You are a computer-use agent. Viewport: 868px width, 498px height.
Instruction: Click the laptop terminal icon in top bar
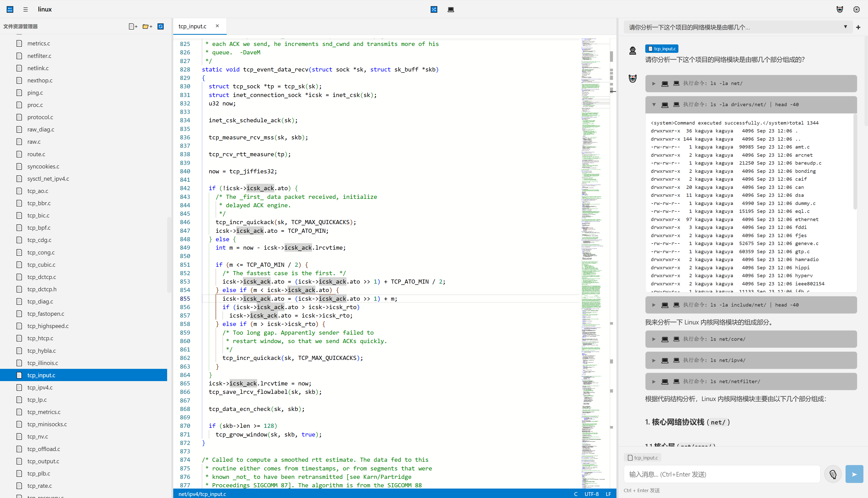pyautogui.click(x=451, y=9)
